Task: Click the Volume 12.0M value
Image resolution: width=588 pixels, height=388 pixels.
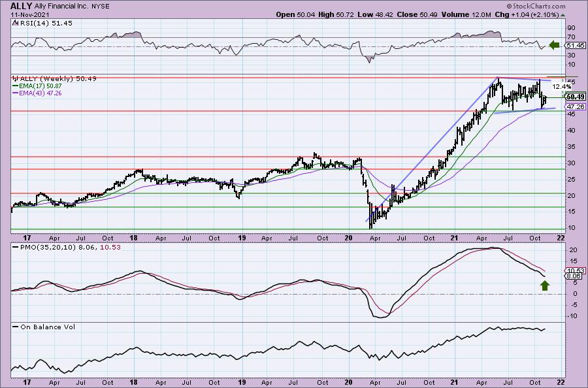Action: [x=466, y=14]
